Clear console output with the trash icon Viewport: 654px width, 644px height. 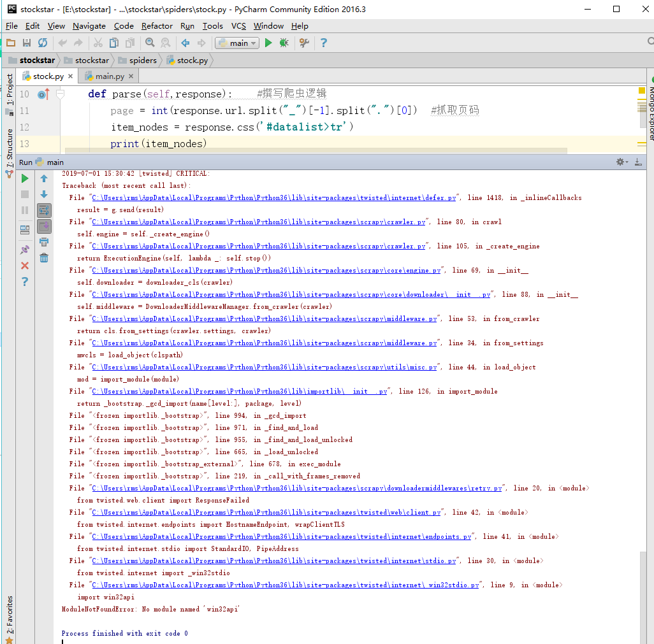pos(44,257)
